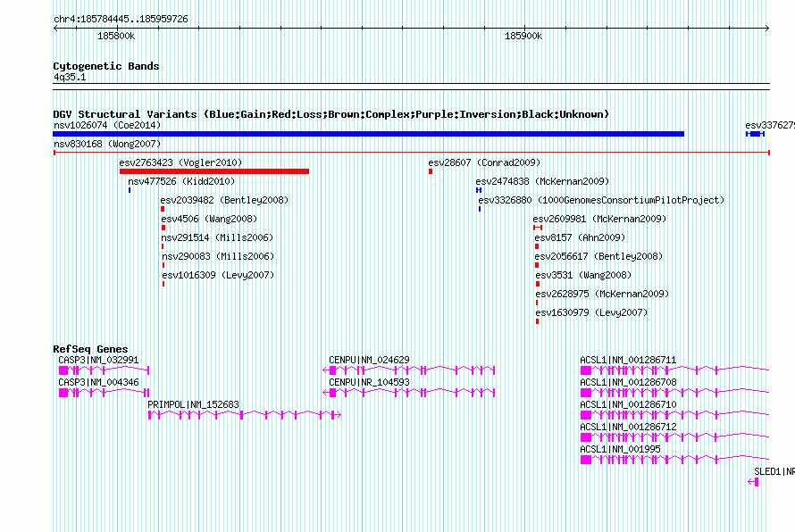Open the esv2609981 (McKernan2009) variant label
The height and width of the screenshot is (532, 795).
(599, 219)
